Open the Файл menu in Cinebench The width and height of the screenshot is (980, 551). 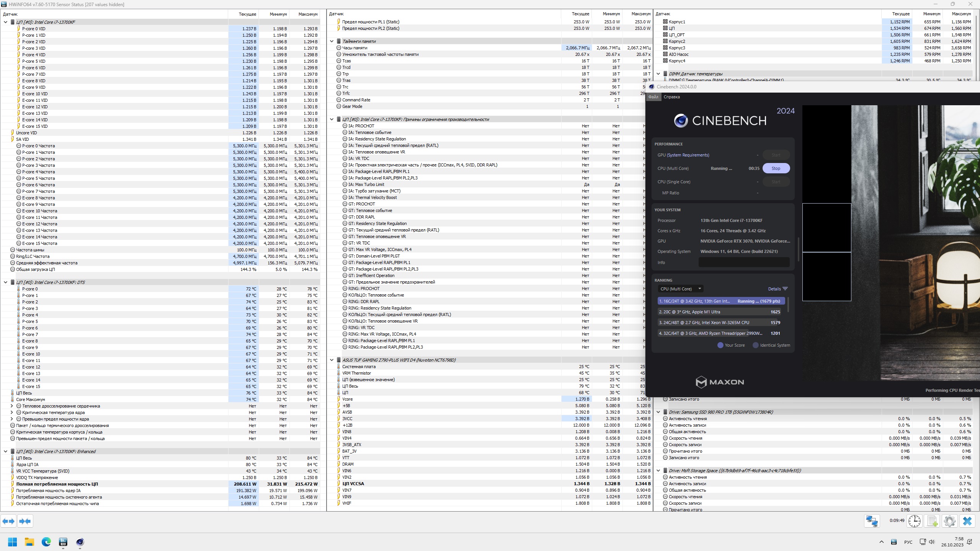pyautogui.click(x=653, y=97)
